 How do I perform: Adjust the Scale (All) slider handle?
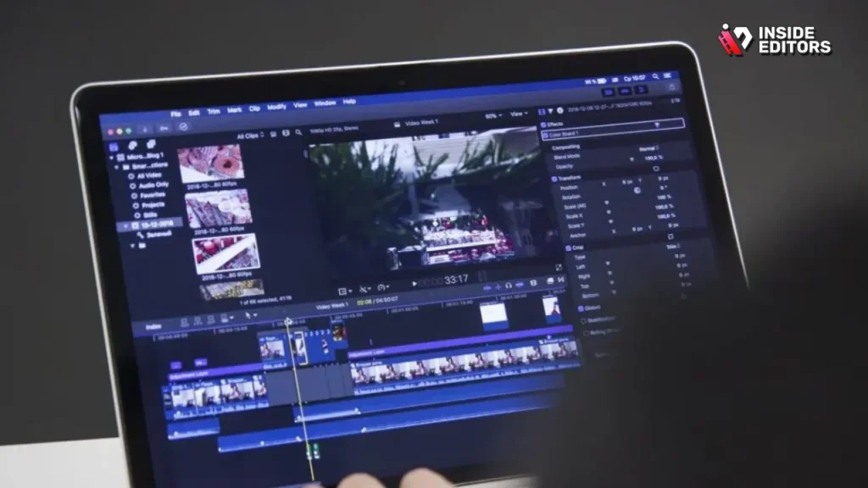click(x=607, y=202)
